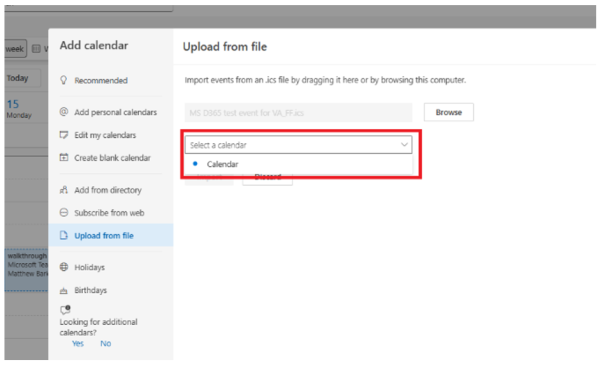Image resolution: width=600 pixels, height=369 pixels.
Task: Click the file icon next to Upload from file
Action: [64, 235]
